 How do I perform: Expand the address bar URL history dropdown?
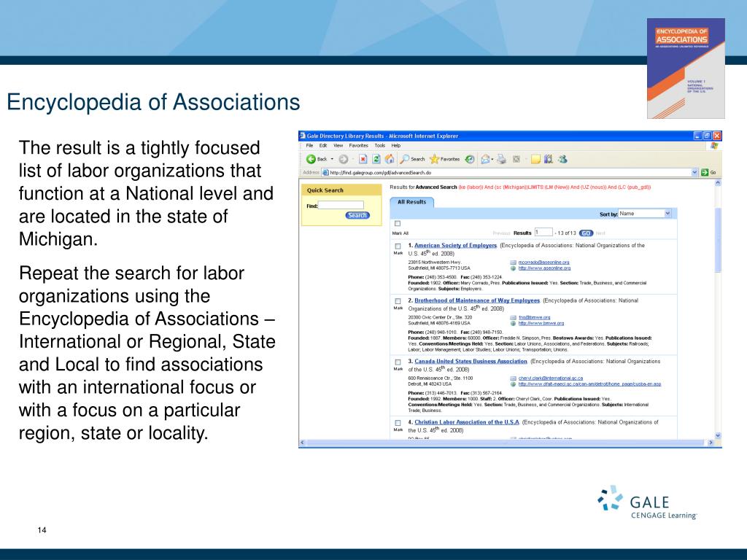pos(694,172)
